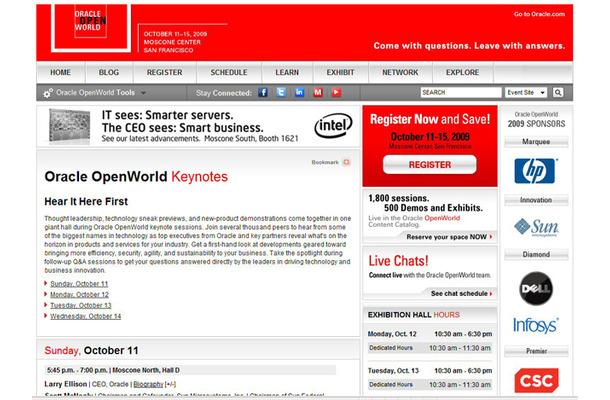Expand the Oracle OpenWorld Tools dropdown
Image resolution: width=610 pixels, height=400 pixels.
point(143,93)
